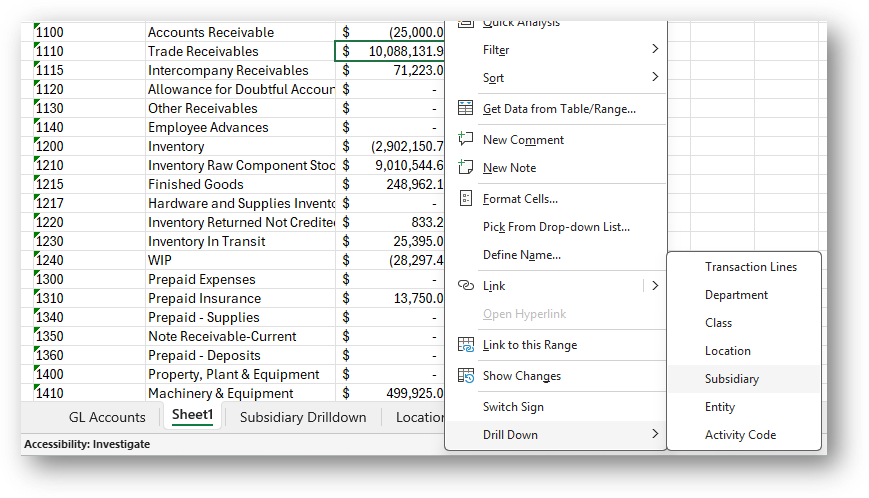The height and width of the screenshot is (498, 869).
Task: Click Accessibility: Investigate in status bar
Action: [x=87, y=444]
